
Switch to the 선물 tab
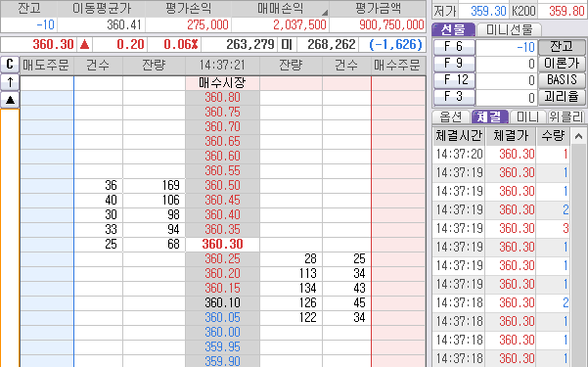click(x=453, y=29)
